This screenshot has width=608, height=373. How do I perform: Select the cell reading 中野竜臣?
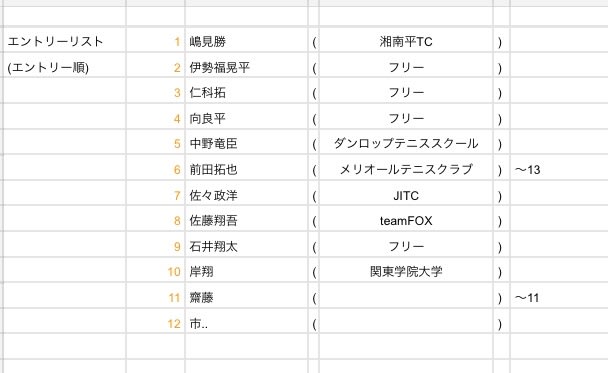[x=247, y=143]
